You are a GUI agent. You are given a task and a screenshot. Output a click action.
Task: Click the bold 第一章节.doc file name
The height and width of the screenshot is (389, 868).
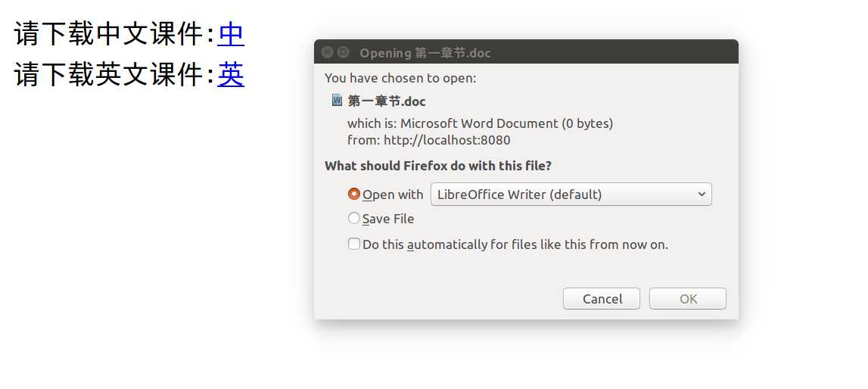[x=387, y=101]
